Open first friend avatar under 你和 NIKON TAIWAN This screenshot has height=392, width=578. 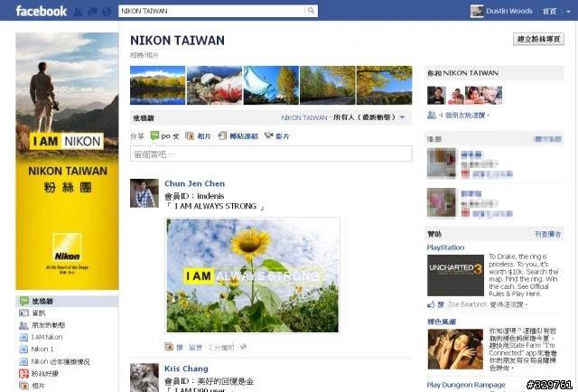(436, 96)
